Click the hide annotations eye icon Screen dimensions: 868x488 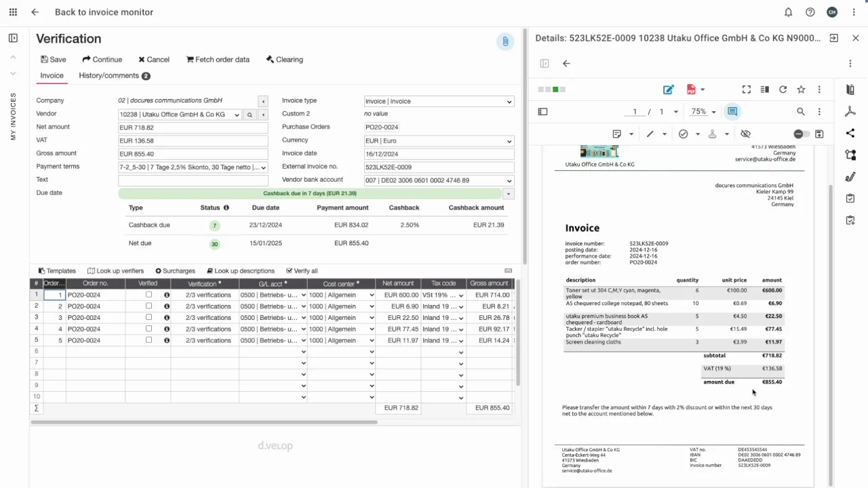coord(746,134)
